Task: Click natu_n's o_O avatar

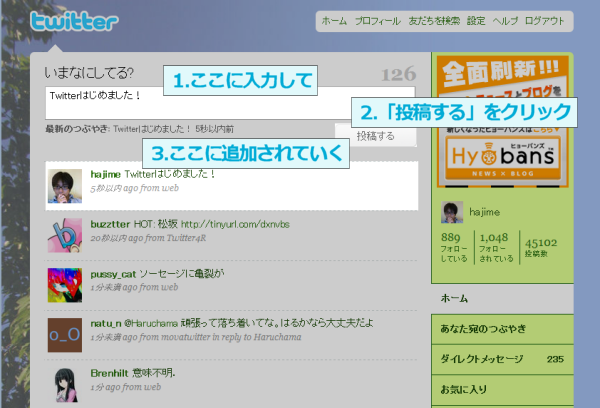Action: point(65,335)
